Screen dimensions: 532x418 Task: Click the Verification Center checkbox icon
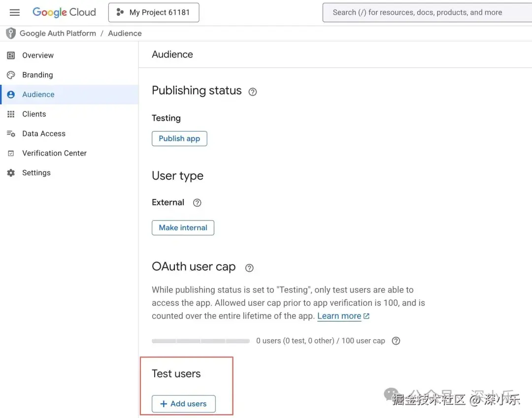tap(11, 154)
